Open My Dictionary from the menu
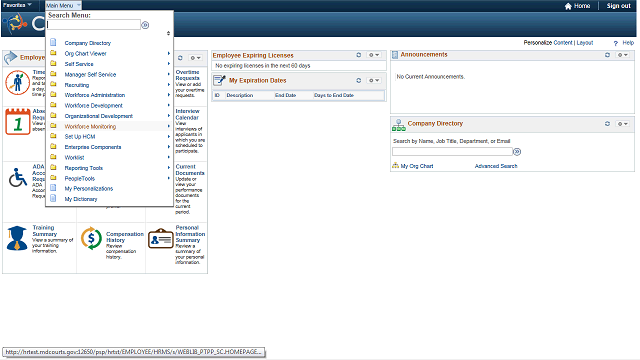 (x=81, y=199)
